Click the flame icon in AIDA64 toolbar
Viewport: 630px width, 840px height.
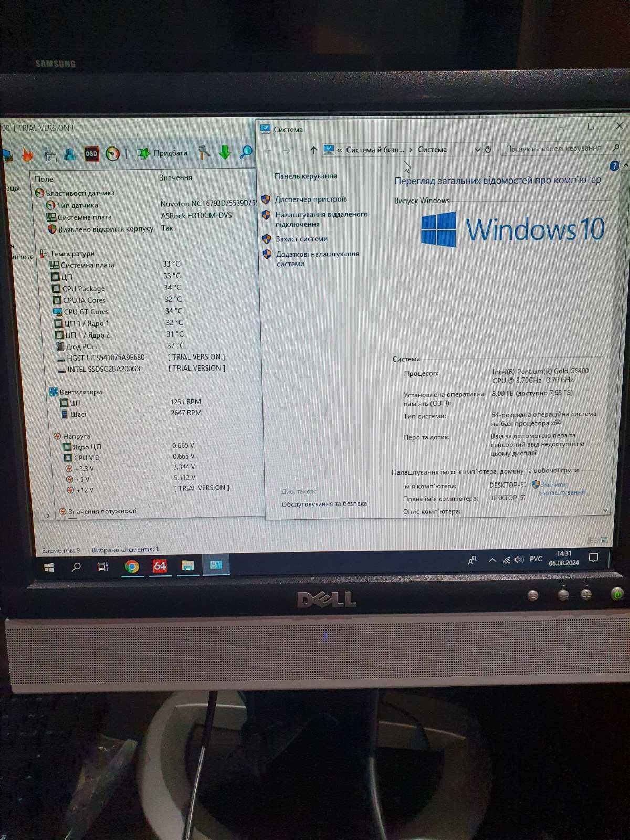(x=27, y=154)
